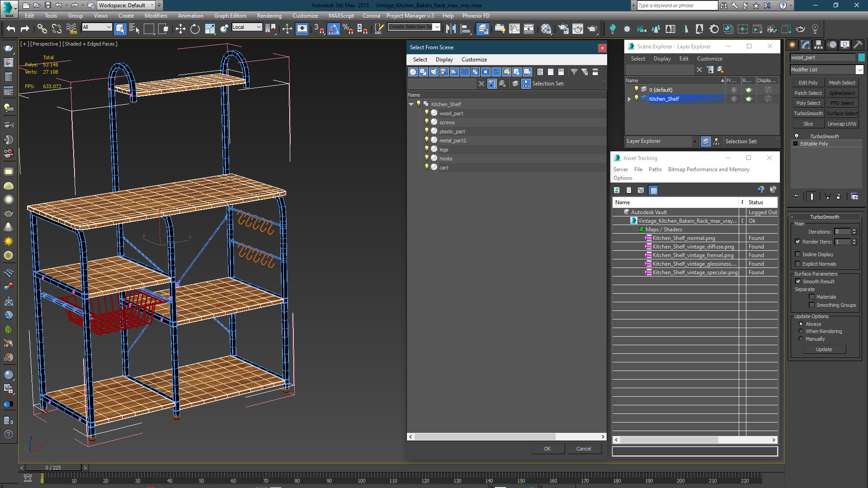Open the MAXScript menu
This screenshot has width=868, height=488.
tap(341, 16)
